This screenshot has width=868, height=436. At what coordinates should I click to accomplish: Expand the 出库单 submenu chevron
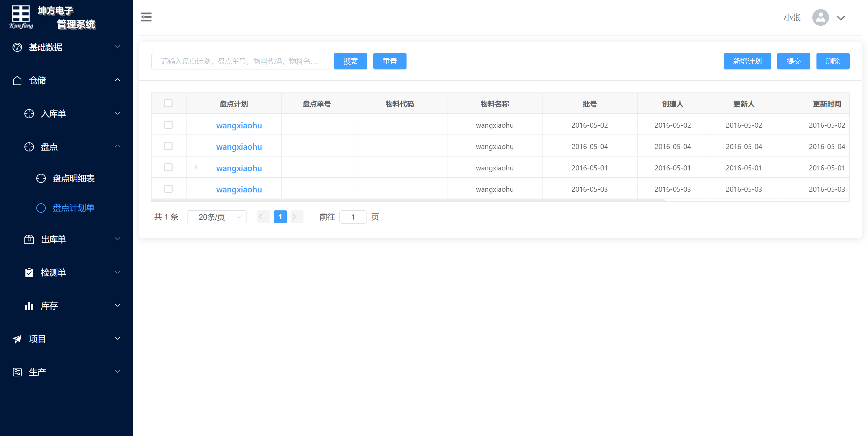tap(118, 239)
